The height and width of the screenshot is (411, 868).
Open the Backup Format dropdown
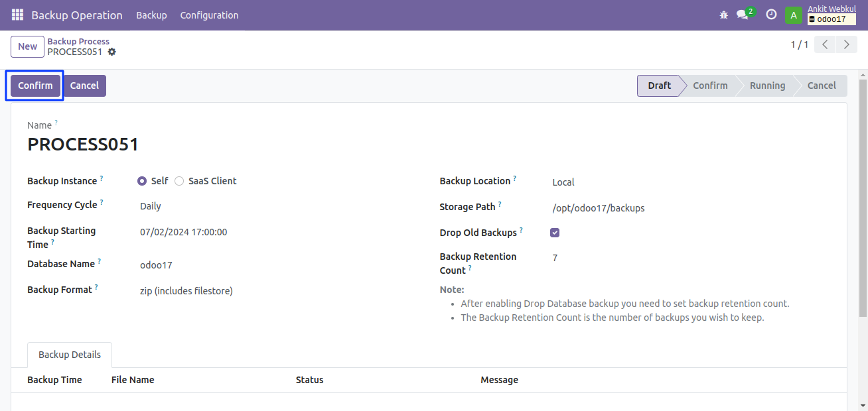tap(265, 291)
